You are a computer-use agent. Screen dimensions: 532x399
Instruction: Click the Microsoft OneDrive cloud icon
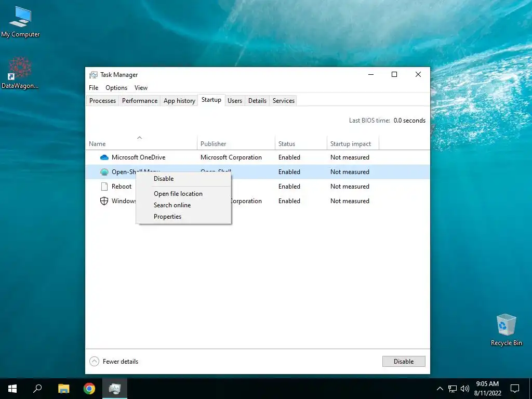(x=104, y=157)
